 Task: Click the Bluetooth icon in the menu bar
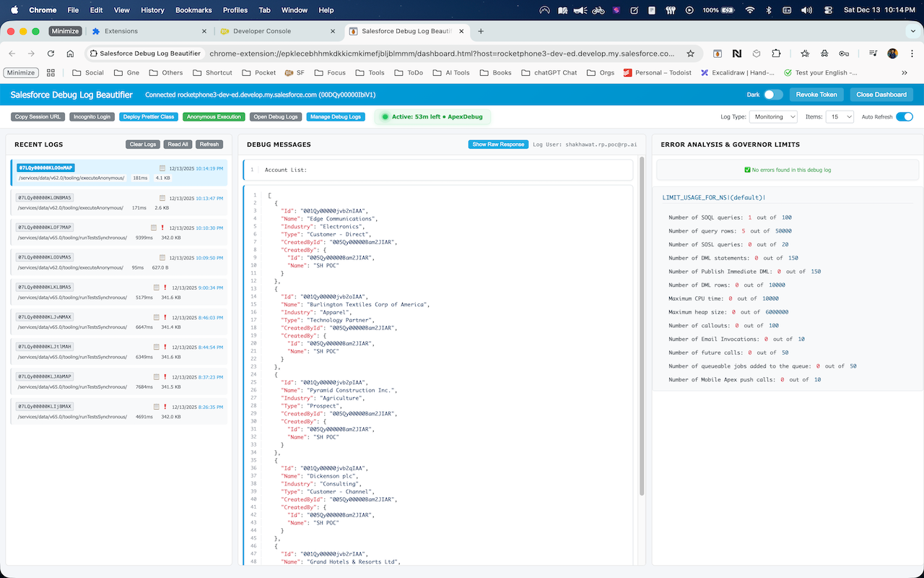[767, 10]
